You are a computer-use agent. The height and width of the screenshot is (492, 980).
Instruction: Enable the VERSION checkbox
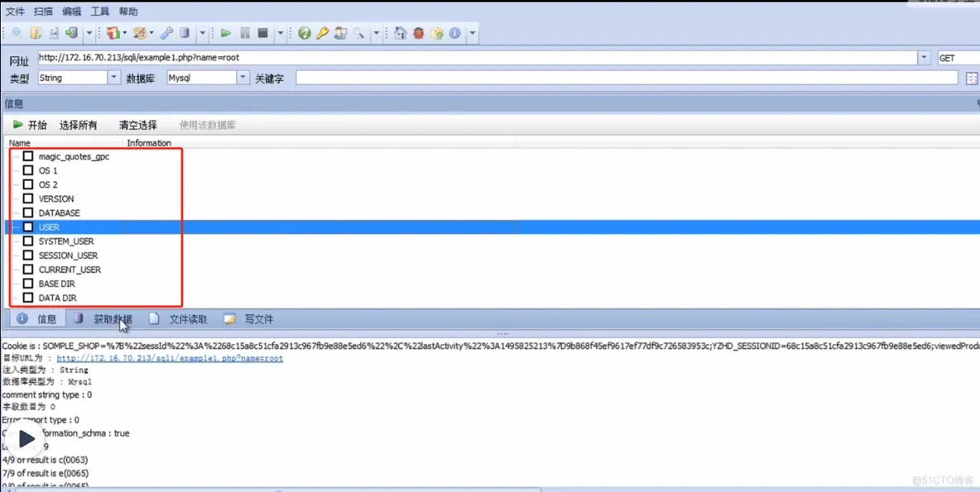coord(28,198)
